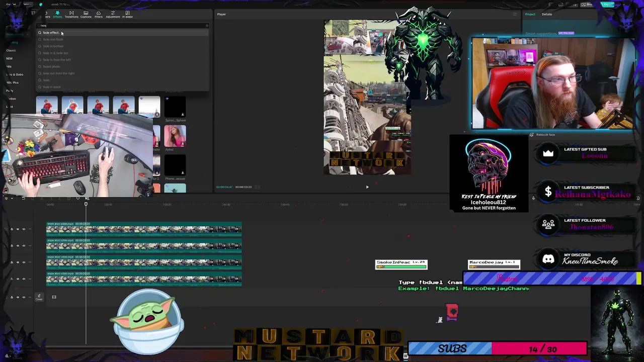Click the Share button
Screen dimensions: 644x362
(587, 5)
